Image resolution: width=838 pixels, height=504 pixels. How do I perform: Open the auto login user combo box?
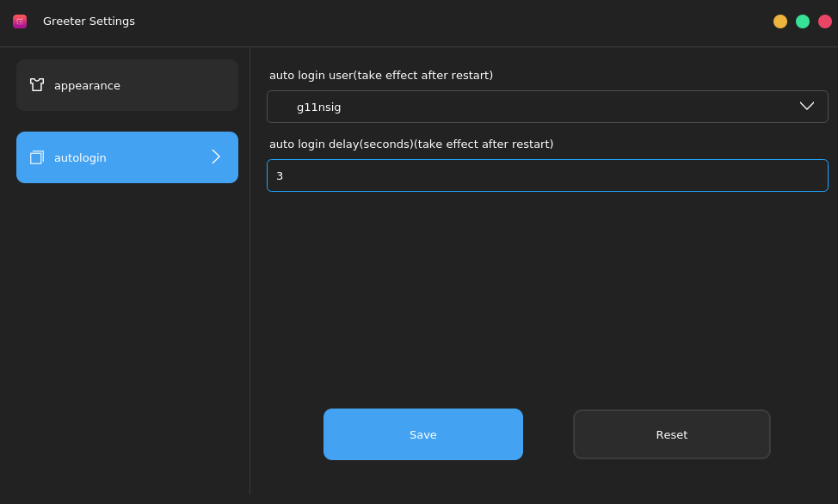point(547,106)
